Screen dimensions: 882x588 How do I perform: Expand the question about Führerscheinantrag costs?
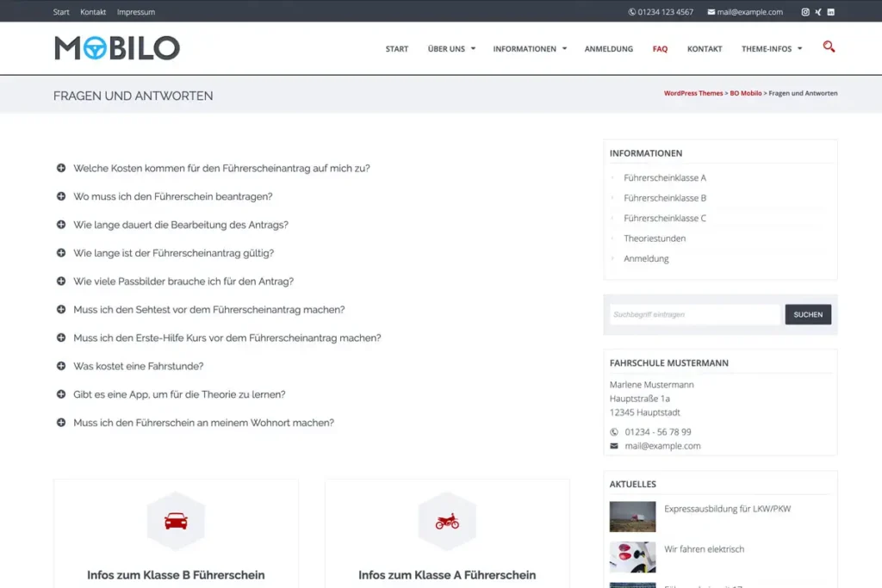(x=220, y=168)
